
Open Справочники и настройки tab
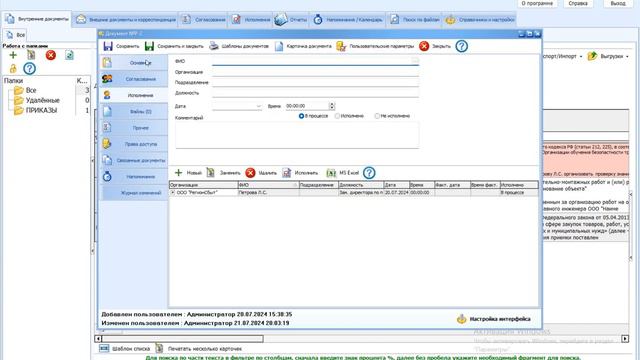coord(480,19)
